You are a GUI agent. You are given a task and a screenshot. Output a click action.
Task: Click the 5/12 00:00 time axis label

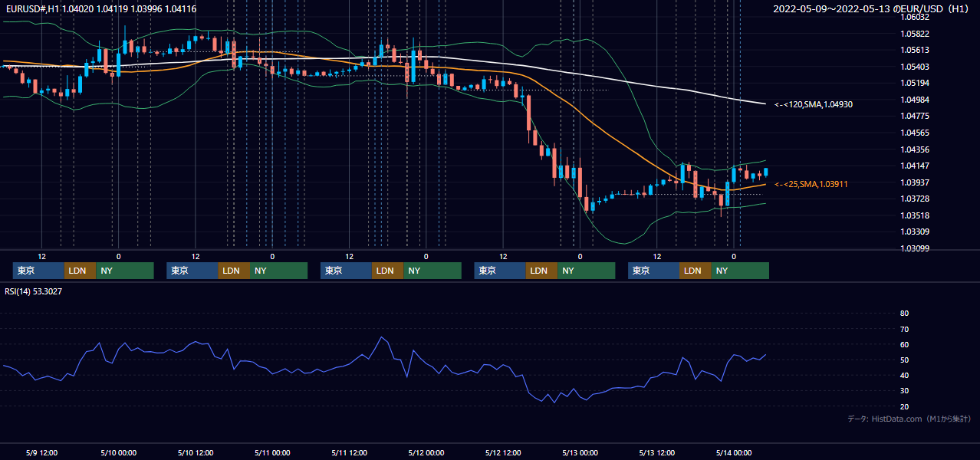click(426, 452)
